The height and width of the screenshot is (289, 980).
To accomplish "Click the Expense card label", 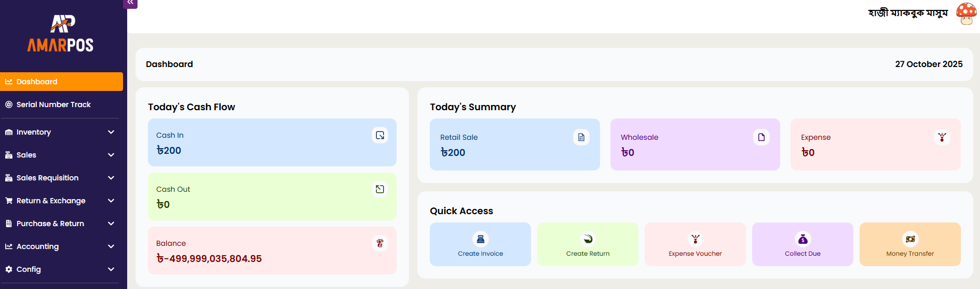I will click(815, 137).
